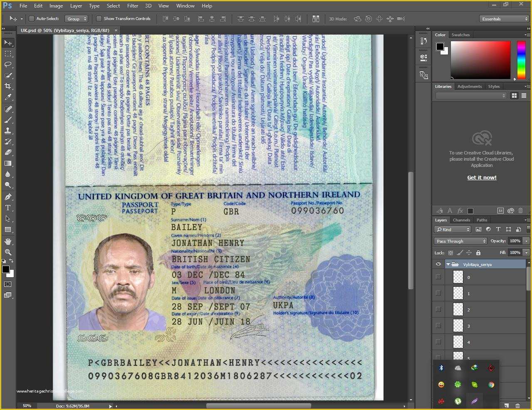This screenshot has height=410, width=532.
Task: Select the Gradient tool
Action: tap(8, 163)
